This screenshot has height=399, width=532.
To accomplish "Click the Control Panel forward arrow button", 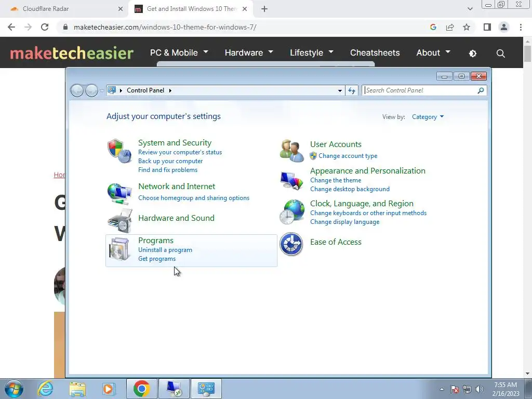I will pyautogui.click(x=91, y=90).
